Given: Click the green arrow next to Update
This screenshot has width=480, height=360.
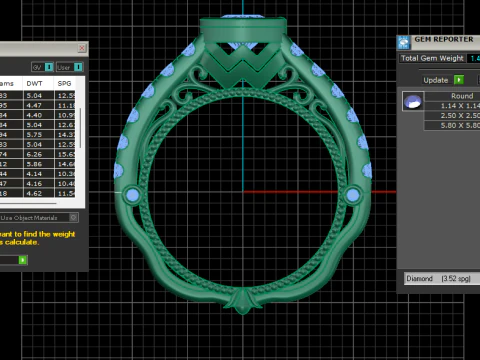Looking at the screenshot, I should coord(459,80).
